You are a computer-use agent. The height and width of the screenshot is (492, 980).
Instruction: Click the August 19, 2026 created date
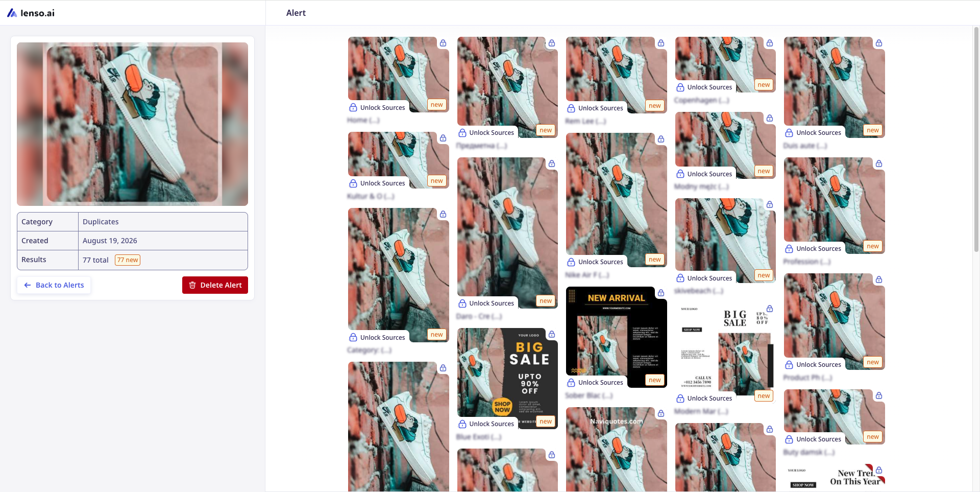(x=110, y=241)
